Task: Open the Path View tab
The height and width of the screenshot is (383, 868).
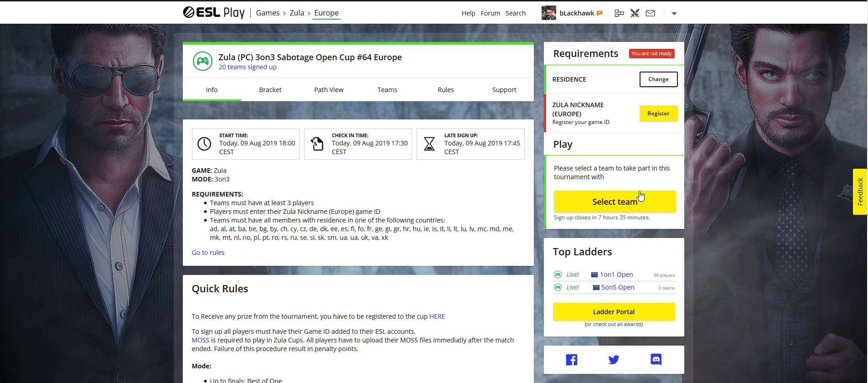Action: [x=329, y=90]
